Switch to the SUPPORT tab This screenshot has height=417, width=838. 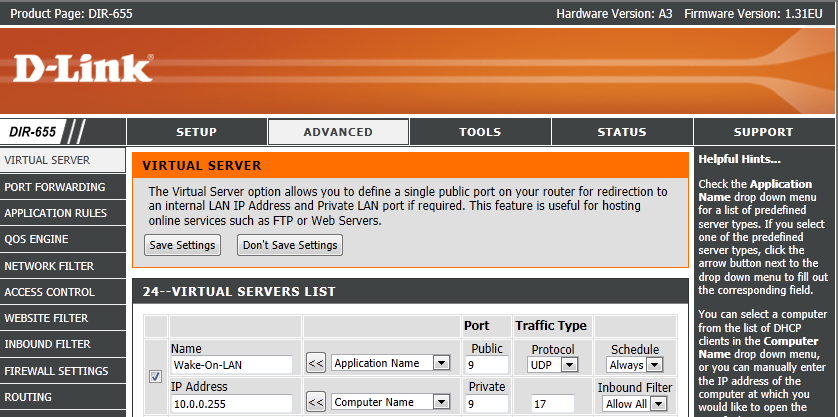click(x=764, y=132)
